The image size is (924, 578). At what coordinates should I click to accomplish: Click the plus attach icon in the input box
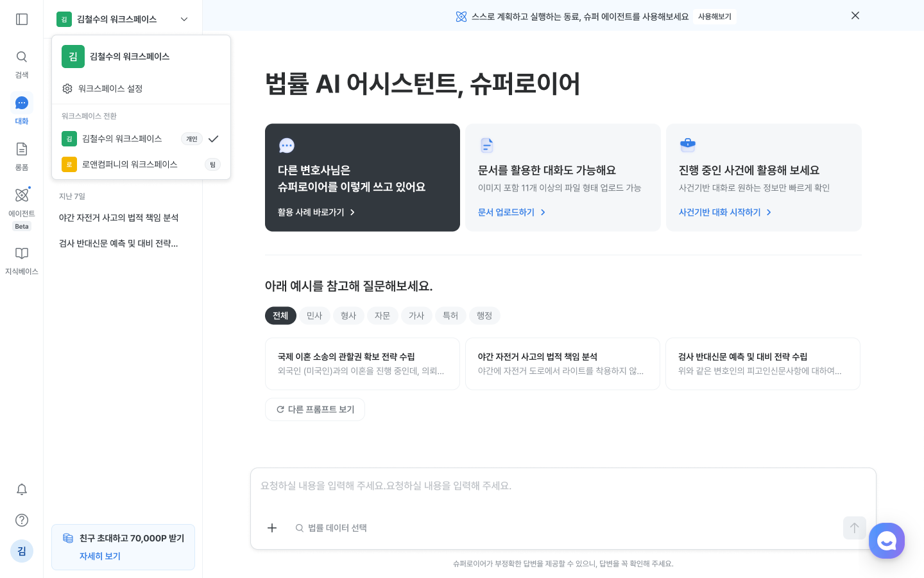tap(272, 528)
